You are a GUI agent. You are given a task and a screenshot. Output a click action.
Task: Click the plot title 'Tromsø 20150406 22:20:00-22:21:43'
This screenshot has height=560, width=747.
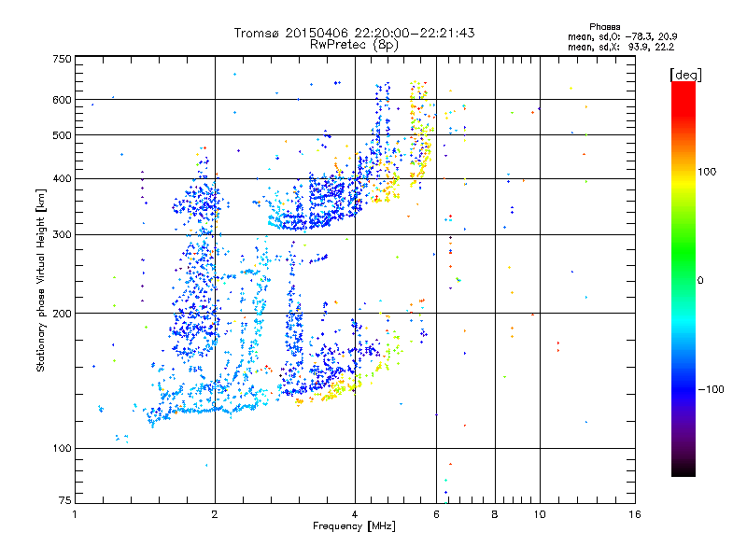point(354,33)
